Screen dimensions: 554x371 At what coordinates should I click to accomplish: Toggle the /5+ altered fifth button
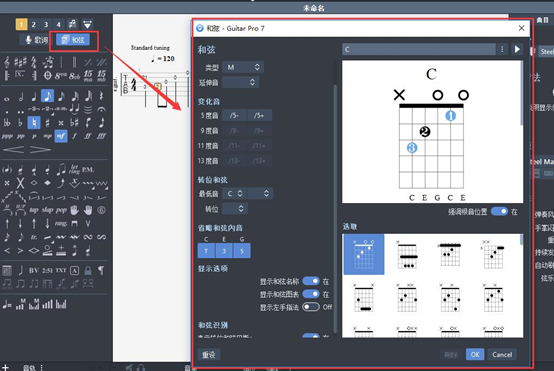pyautogui.click(x=260, y=116)
